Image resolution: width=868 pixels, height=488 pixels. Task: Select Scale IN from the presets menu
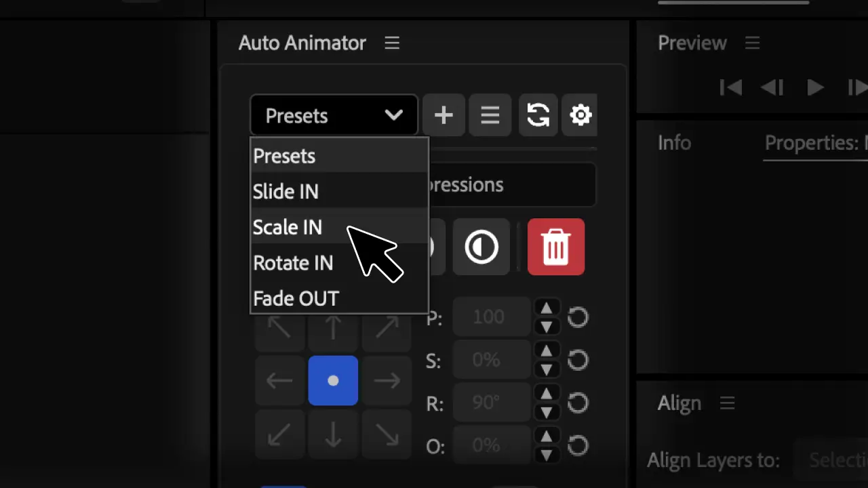point(288,227)
